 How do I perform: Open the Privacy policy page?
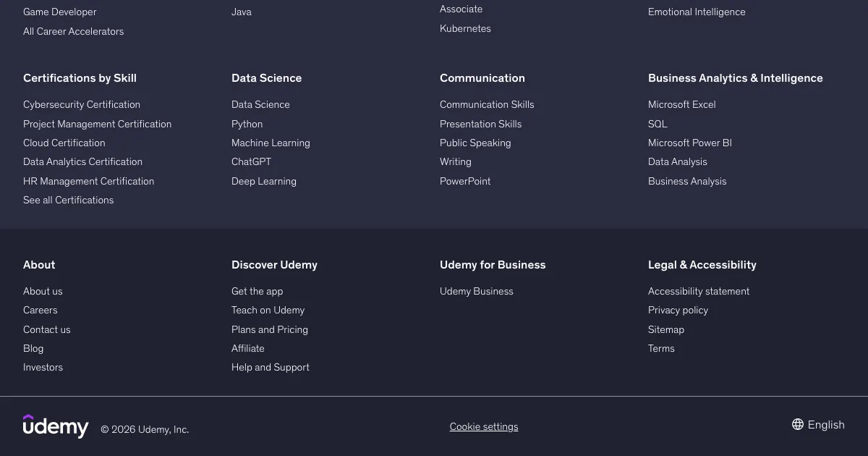(x=678, y=311)
